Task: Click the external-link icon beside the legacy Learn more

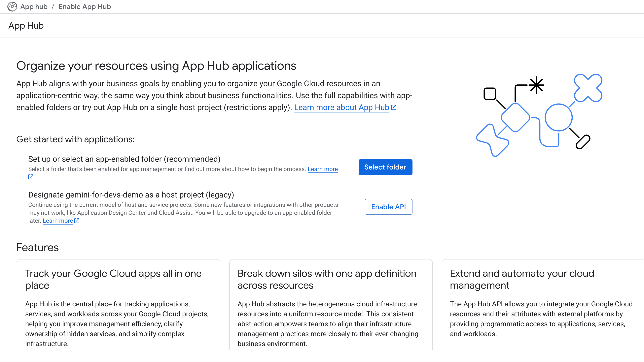Action: click(x=77, y=221)
